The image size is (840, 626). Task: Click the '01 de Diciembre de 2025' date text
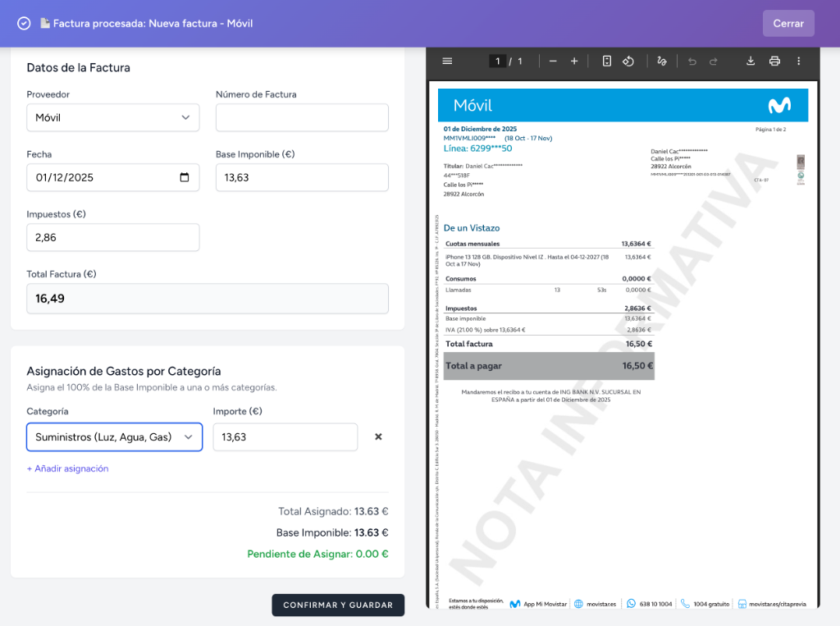(x=480, y=129)
